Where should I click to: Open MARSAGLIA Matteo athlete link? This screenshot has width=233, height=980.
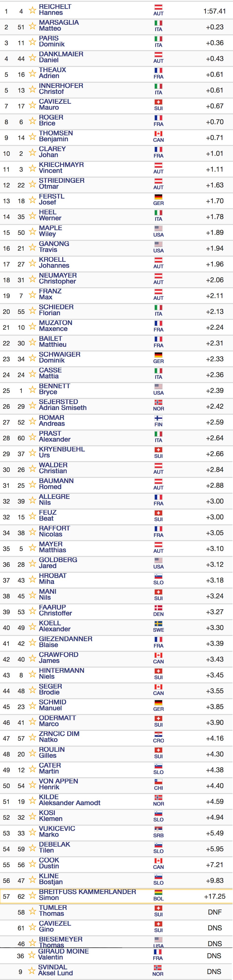(59, 25)
